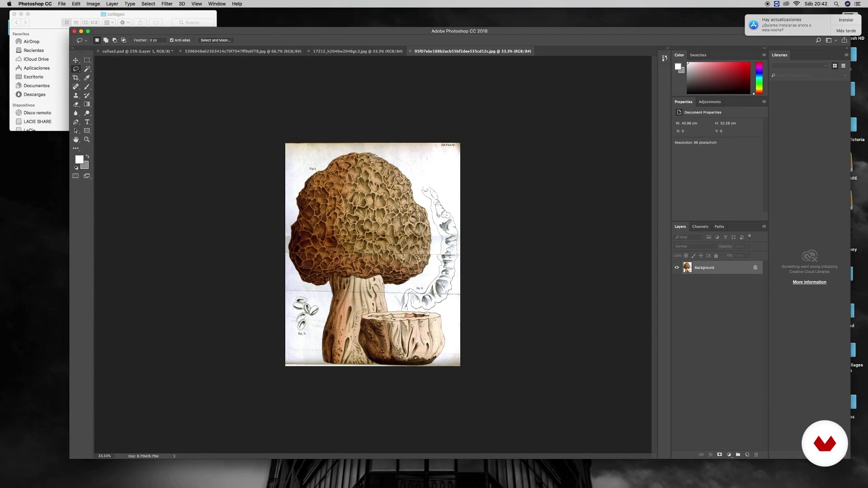Open the More information link

(809, 282)
